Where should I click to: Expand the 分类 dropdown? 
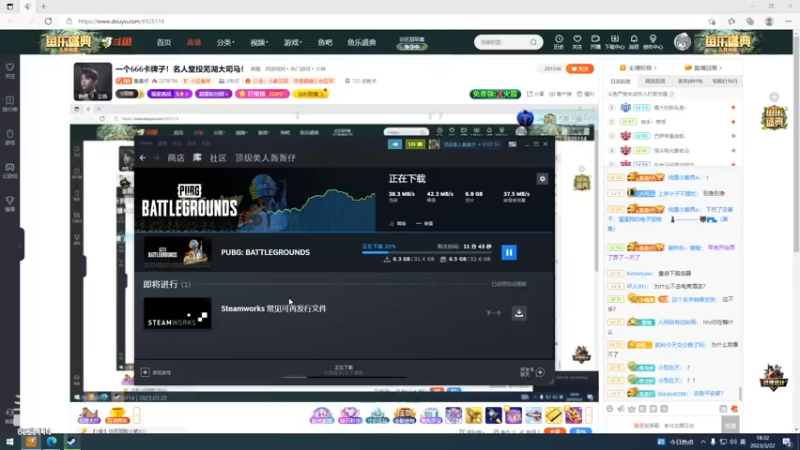pos(225,42)
